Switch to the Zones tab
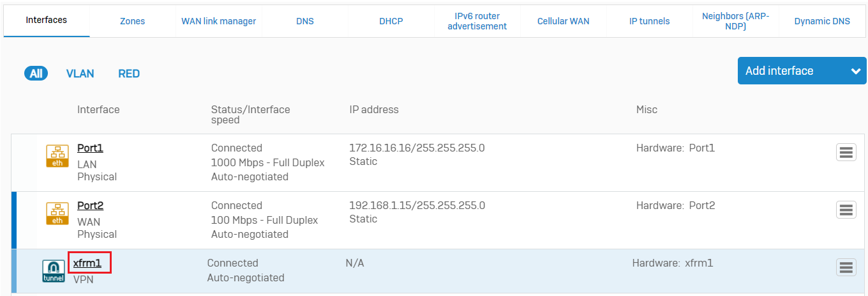 click(x=132, y=21)
